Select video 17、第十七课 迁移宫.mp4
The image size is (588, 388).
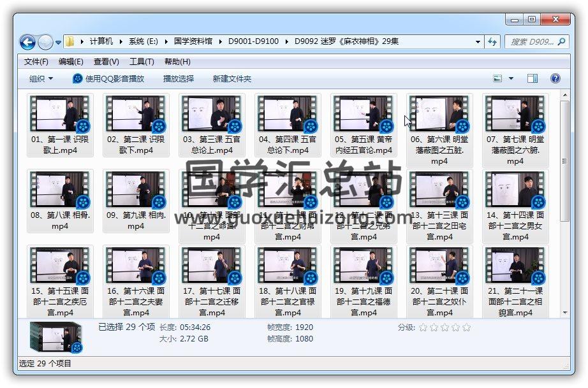212,282
